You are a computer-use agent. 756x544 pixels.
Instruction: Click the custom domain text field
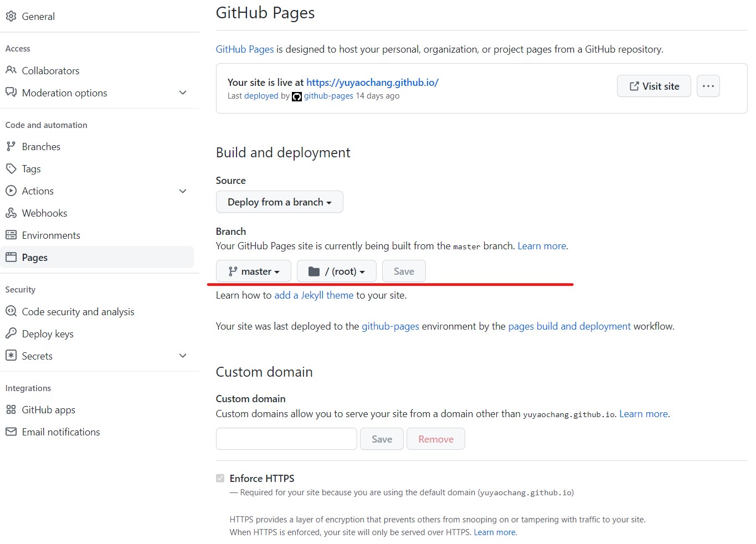point(286,439)
